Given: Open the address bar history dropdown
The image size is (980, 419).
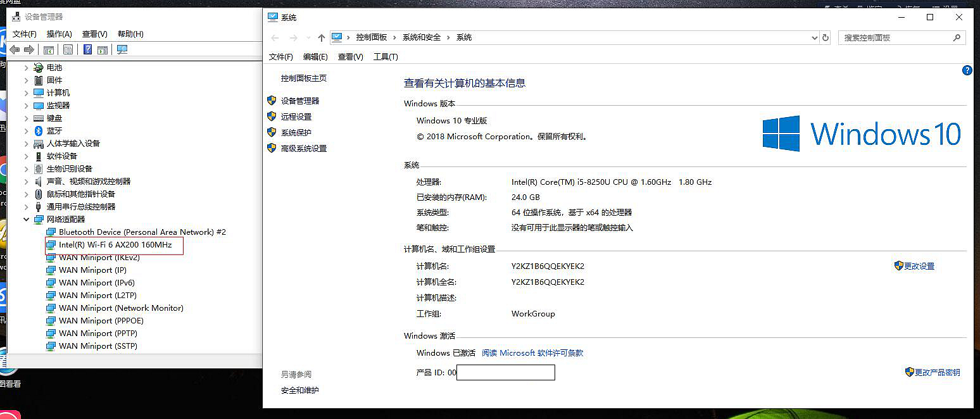Looking at the screenshot, I should pyautogui.click(x=815, y=37).
